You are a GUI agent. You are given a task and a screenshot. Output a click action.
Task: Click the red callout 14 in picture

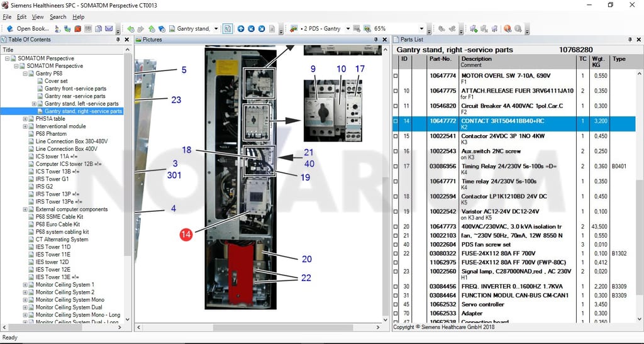point(186,235)
